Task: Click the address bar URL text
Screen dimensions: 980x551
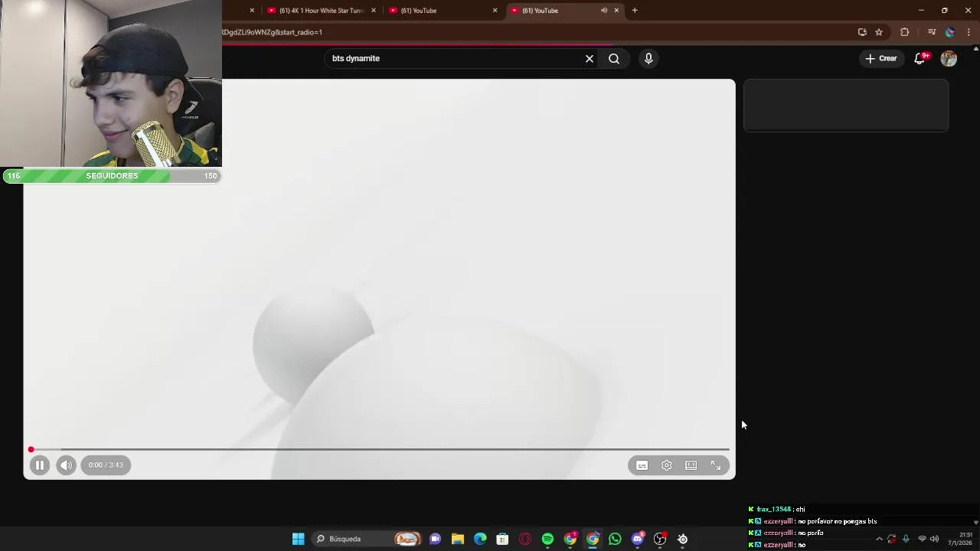Action: pyautogui.click(x=273, y=32)
